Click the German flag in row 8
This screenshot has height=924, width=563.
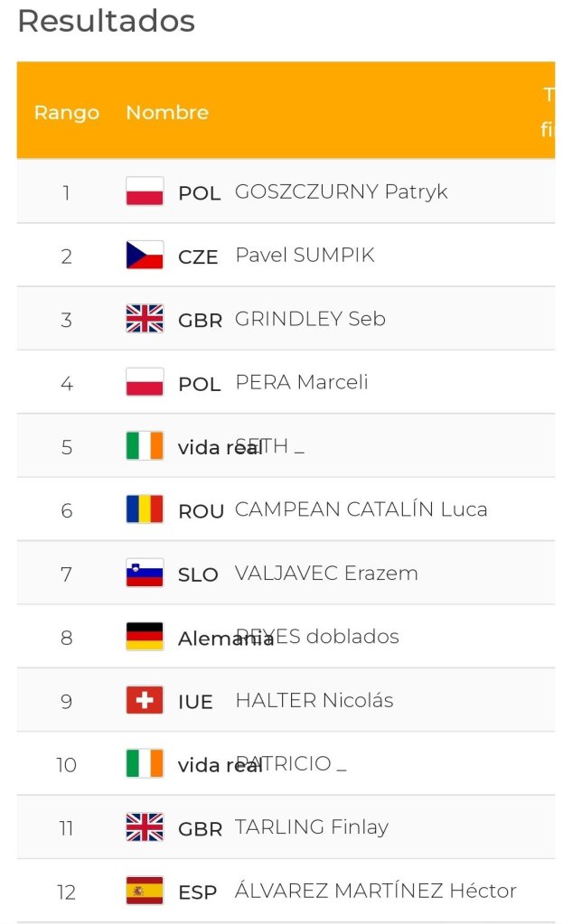point(145,637)
